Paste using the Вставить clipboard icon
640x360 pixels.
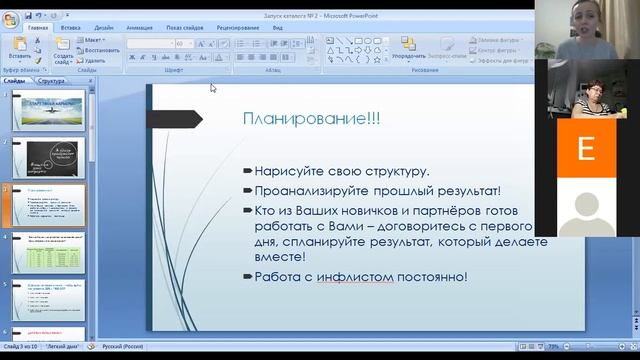(20, 44)
